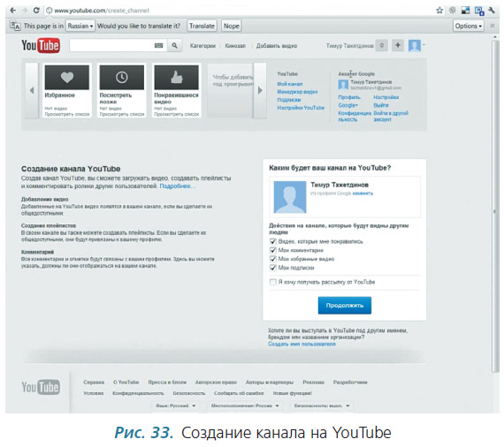Click the Подробнее... link

point(178,186)
